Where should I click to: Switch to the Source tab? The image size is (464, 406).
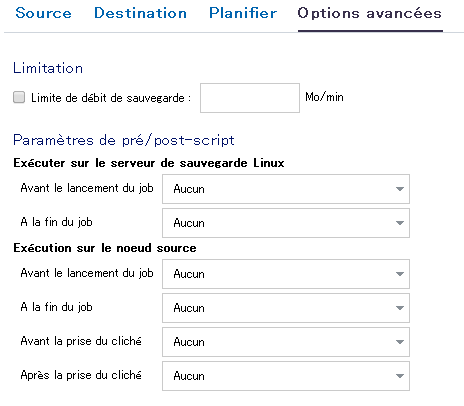point(43,13)
